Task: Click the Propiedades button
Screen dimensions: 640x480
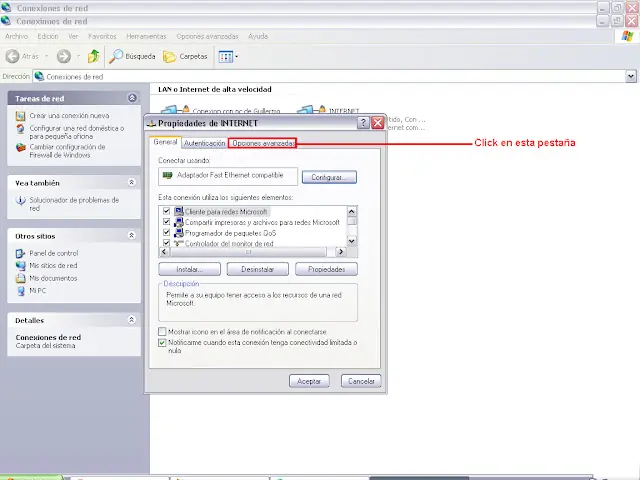Action: [326, 269]
